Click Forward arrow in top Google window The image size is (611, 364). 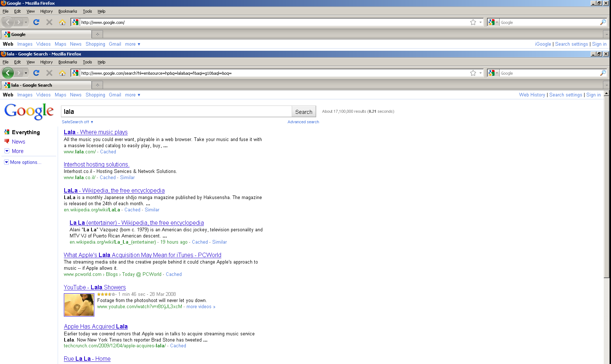click(x=19, y=22)
